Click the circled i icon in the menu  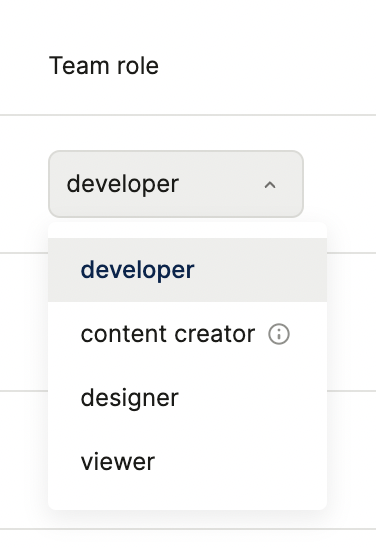point(279,334)
